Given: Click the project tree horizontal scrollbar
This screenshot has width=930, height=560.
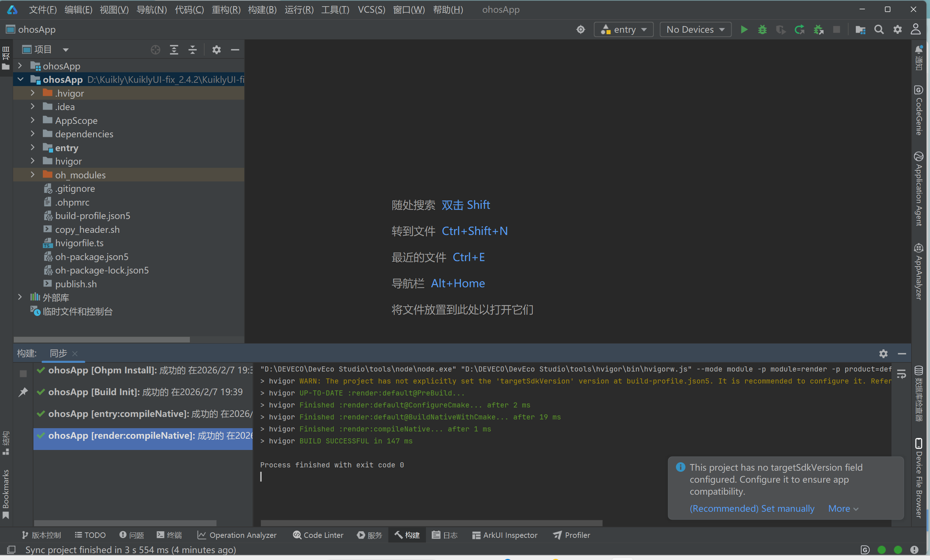Looking at the screenshot, I should click(x=102, y=340).
